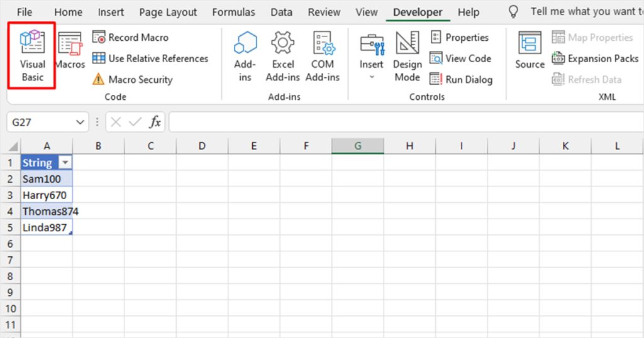This screenshot has width=644, height=338.
Task: Toggle Use Relative References
Action: [x=150, y=58]
